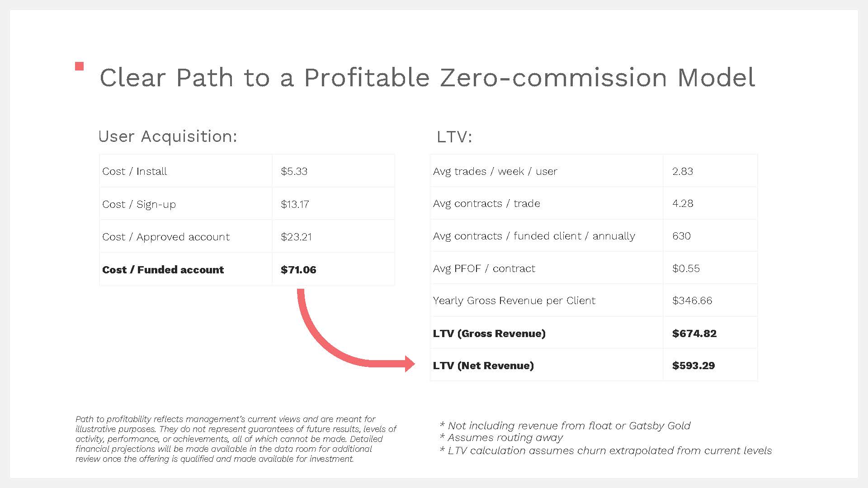
Task: Select the $346.66 yearly gross revenue value
Action: tap(692, 300)
